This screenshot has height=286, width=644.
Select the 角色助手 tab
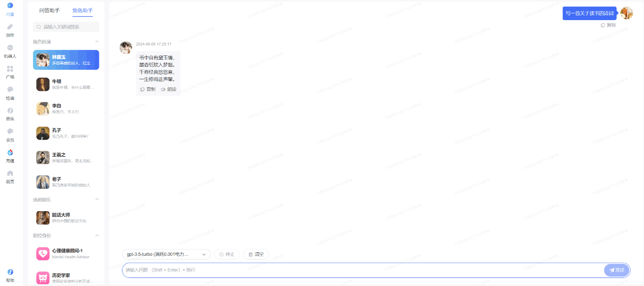pos(83,10)
